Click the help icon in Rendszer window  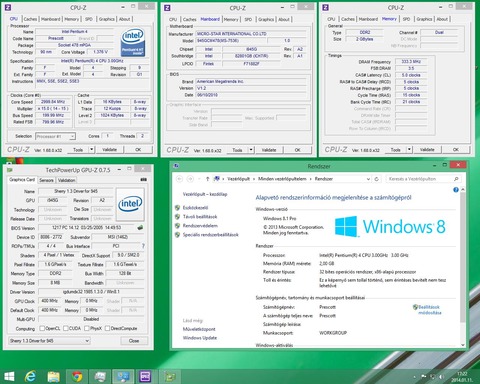pyautogui.click(x=456, y=190)
